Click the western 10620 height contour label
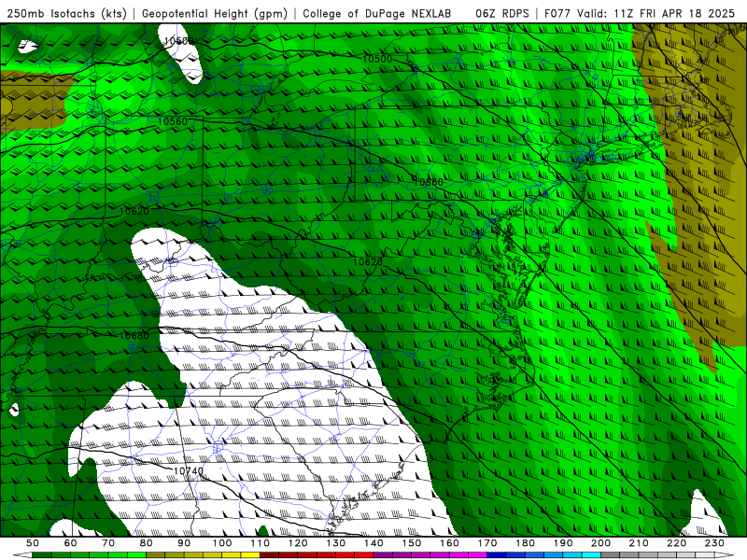 (x=134, y=211)
